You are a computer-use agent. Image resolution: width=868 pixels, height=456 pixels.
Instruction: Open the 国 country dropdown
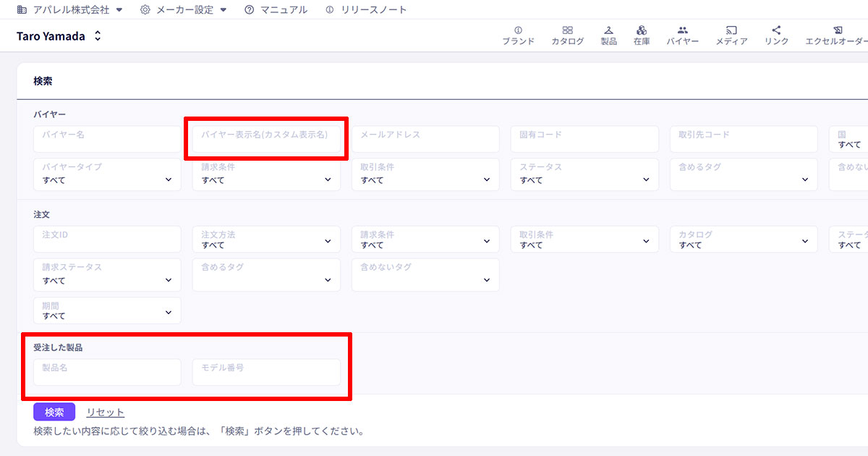click(848, 139)
